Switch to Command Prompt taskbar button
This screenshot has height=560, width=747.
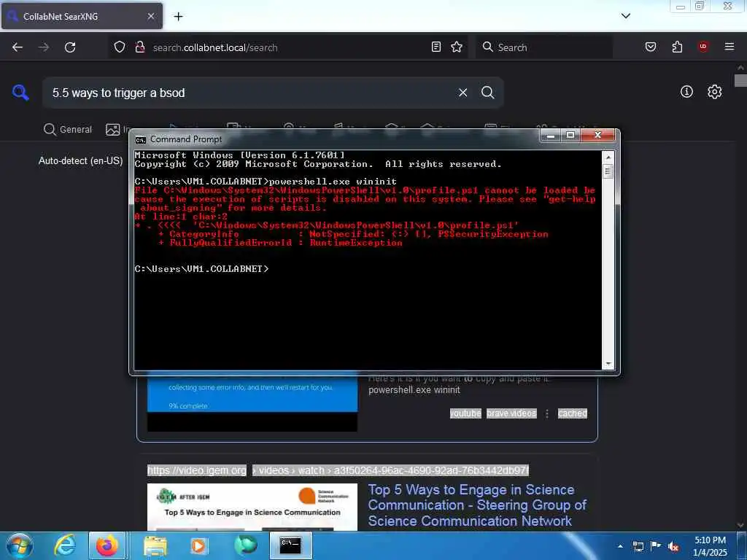[290, 545]
